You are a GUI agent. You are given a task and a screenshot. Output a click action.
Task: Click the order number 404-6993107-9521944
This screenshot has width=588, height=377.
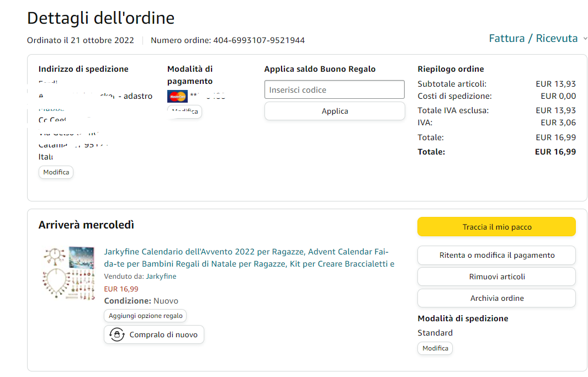click(258, 40)
